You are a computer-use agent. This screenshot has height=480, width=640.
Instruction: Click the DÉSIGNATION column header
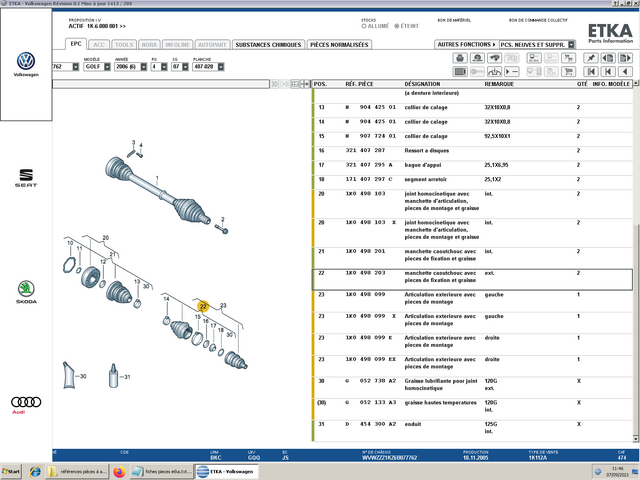(422, 84)
